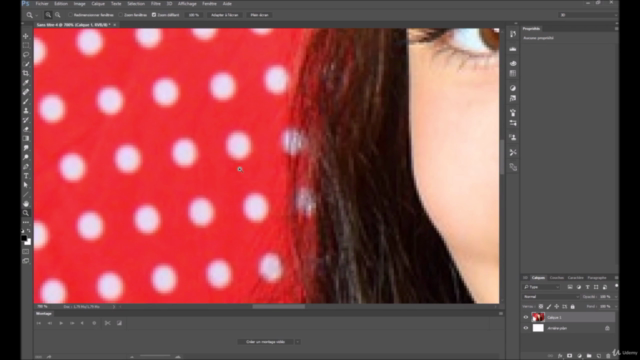This screenshot has height=360, width=640.
Task: Filter layers by type layers
Action: 588,287
